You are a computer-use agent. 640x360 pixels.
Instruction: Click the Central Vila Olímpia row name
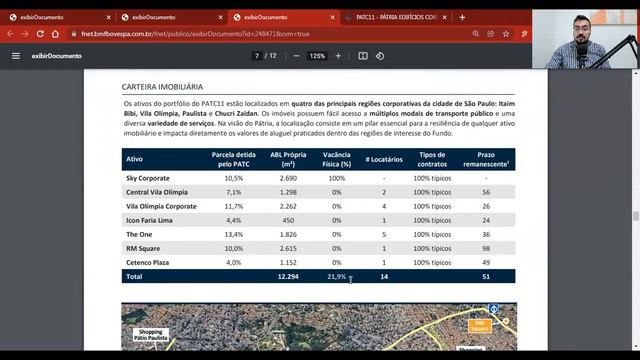pyautogui.click(x=157, y=192)
